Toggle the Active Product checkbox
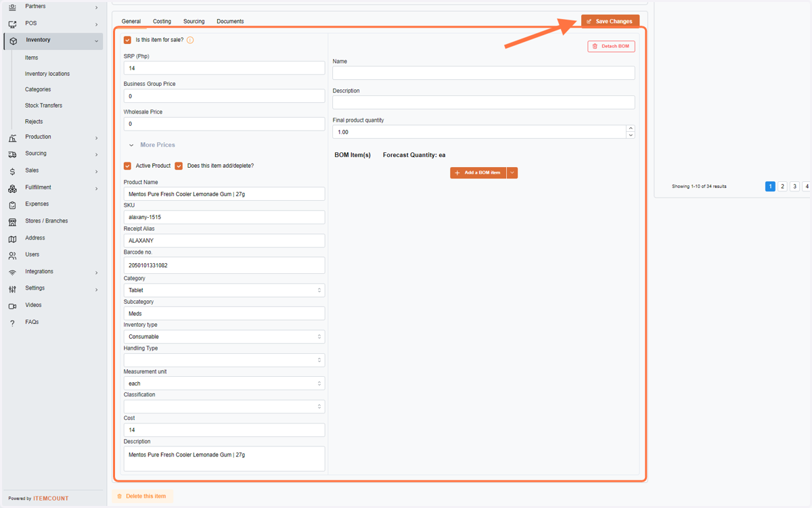 tap(128, 166)
